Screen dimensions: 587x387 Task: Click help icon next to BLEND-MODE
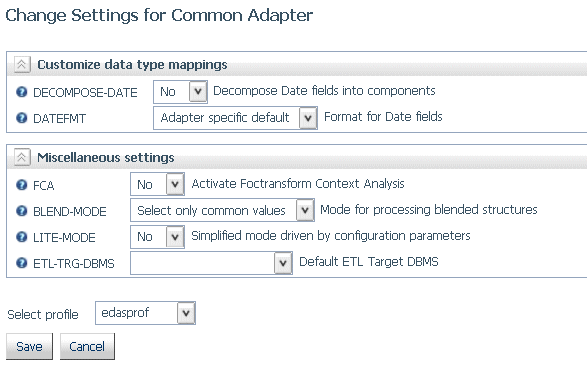pyautogui.click(x=22, y=211)
